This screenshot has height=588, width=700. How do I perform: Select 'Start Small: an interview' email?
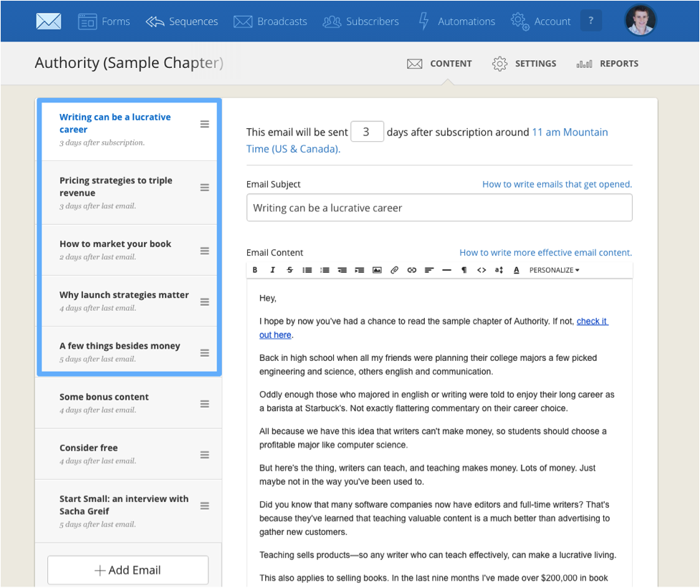(128, 511)
